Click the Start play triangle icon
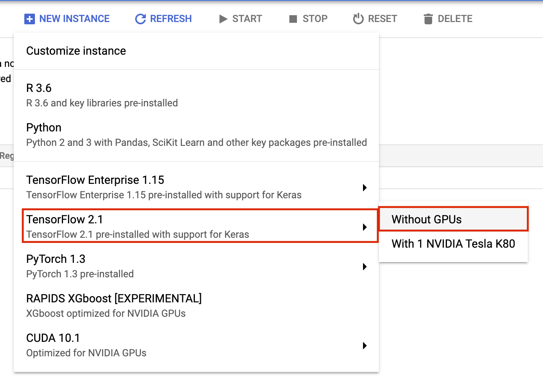The width and height of the screenshot is (543, 392). point(223,19)
